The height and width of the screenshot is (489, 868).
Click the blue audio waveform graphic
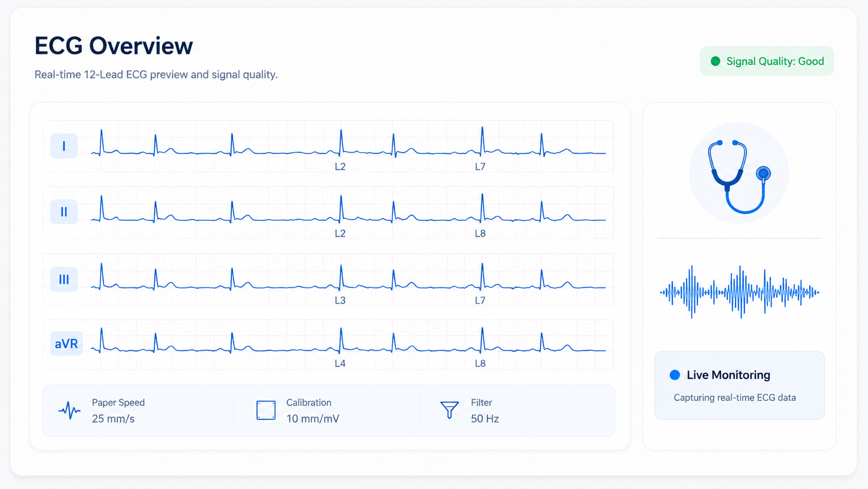[739, 292]
